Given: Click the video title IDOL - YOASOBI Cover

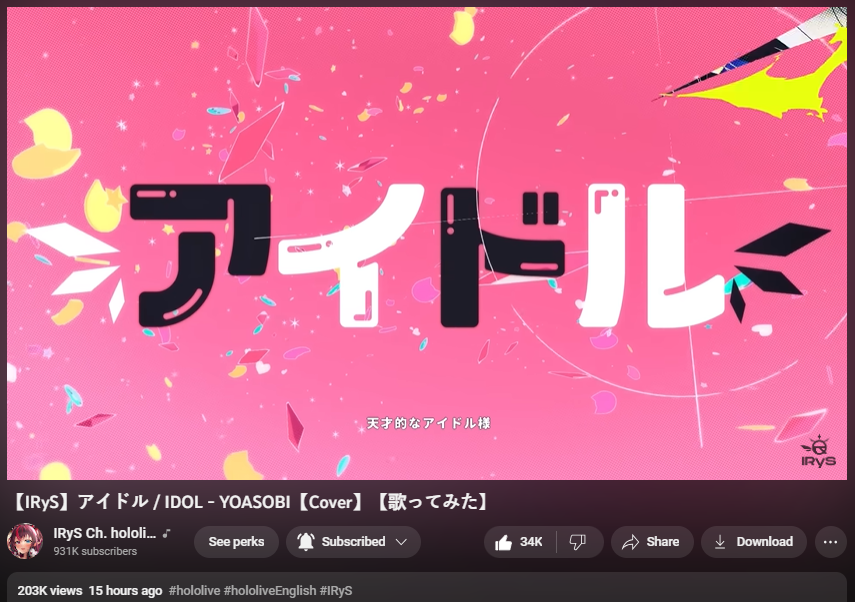Looking at the screenshot, I should pyautogui.click(x=250, y=502).
